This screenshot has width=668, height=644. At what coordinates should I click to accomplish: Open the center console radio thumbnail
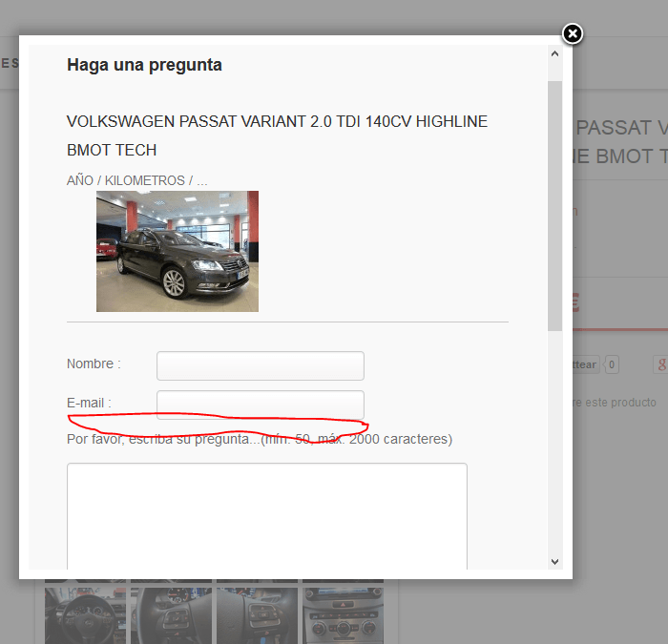pos(343,615)
